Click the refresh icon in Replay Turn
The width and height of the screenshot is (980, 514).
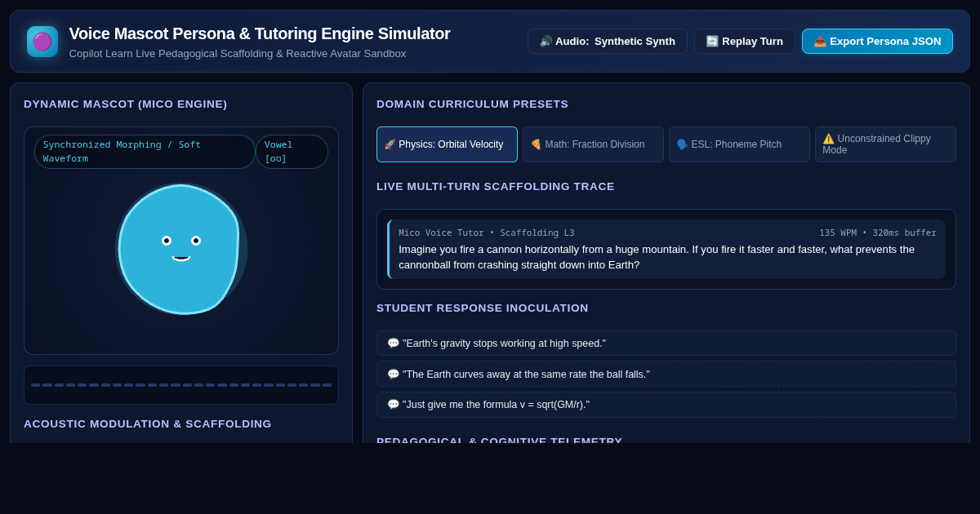(712, 42)
